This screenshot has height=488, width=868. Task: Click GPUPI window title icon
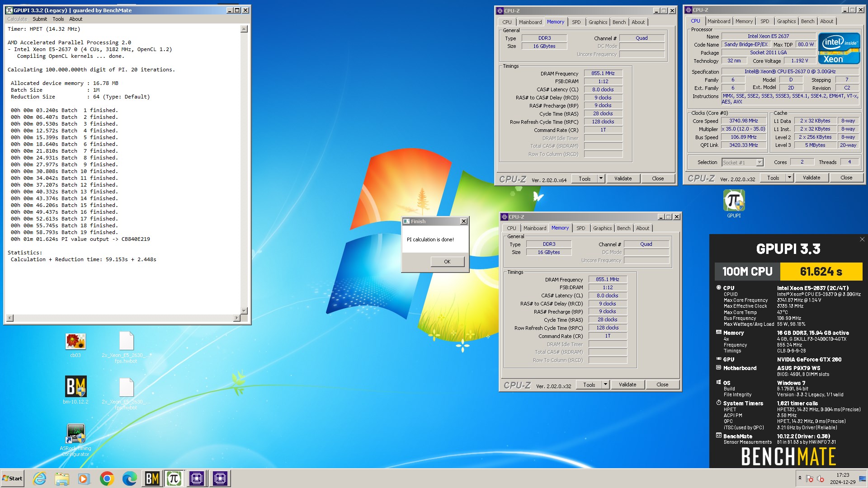[x=9, y=10]
